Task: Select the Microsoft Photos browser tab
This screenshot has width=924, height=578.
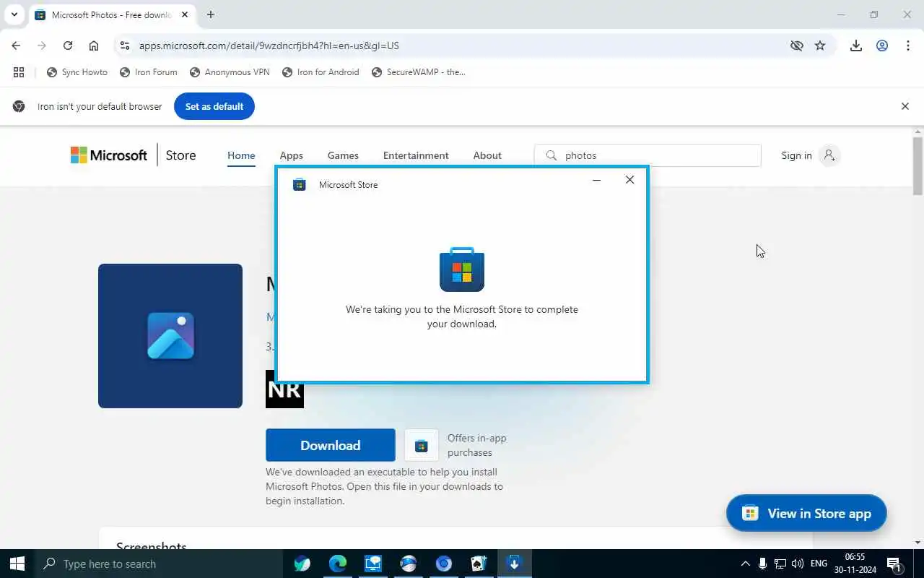Action: [112, 14]
